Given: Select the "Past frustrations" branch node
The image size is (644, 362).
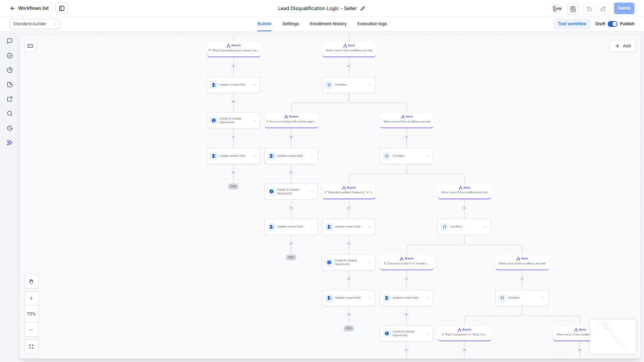Looking at the screenshot, I should (x=464, y=333).
